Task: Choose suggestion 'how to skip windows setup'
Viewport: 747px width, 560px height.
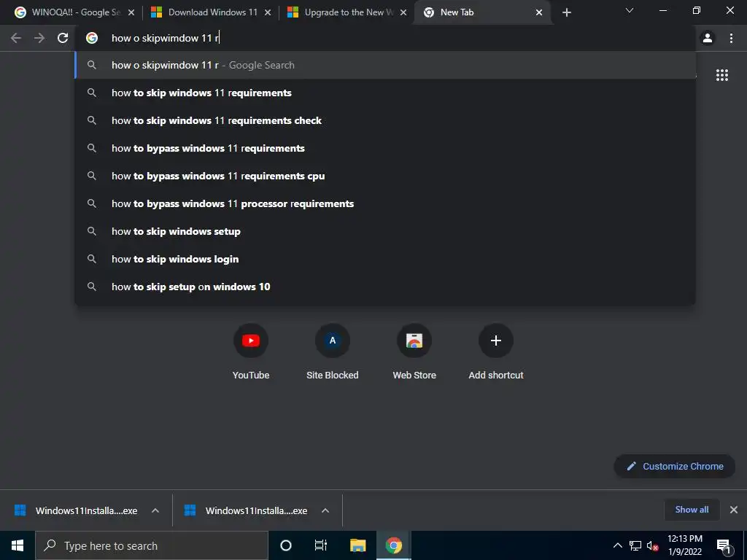Action: (385, 231)
